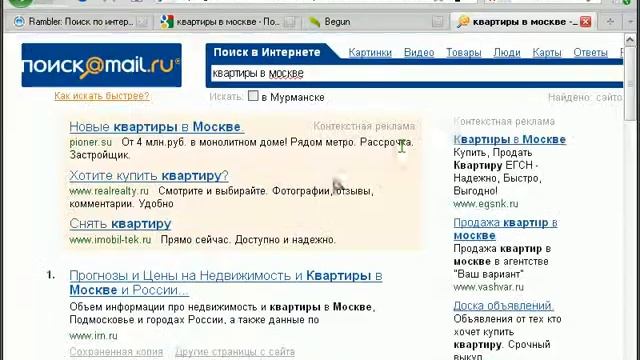Open the Карты search section
Screen dimensions: 640x360
tap(547, 53)
